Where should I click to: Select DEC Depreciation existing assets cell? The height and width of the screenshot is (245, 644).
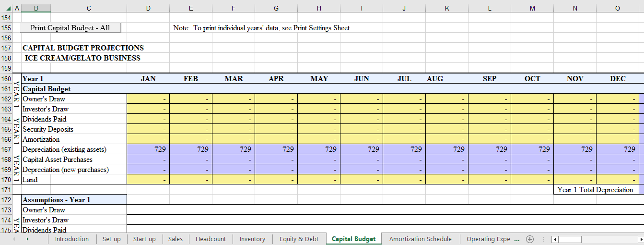[x=618, y=149]
